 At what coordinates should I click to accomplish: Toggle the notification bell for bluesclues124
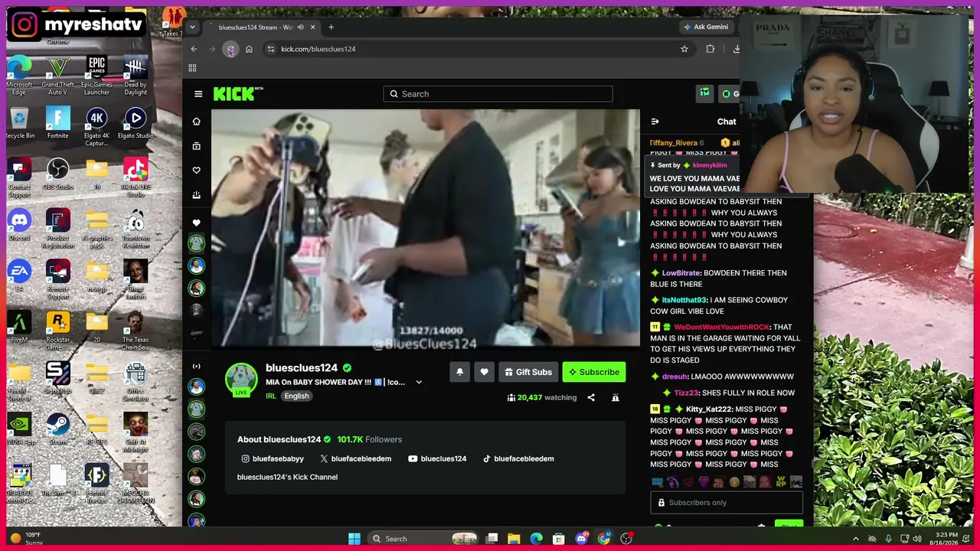click(459, 372)
